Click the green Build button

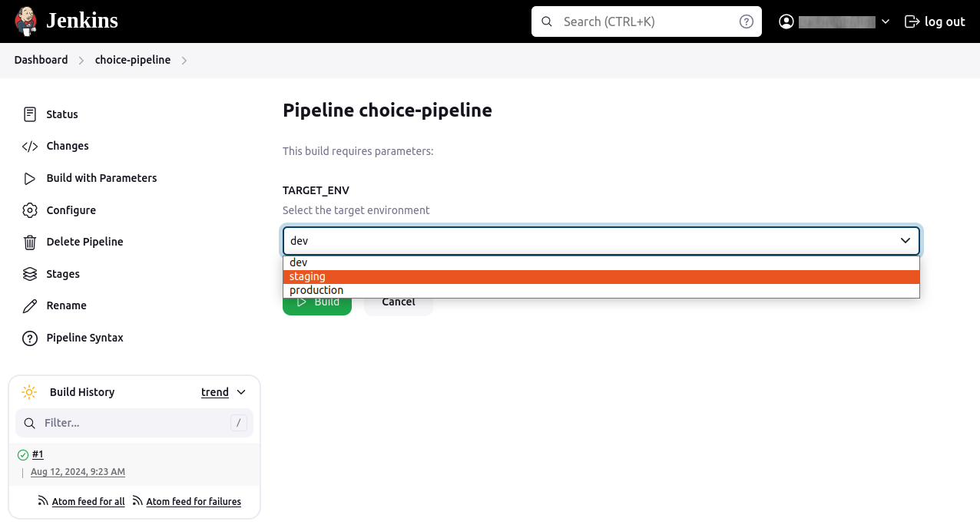click(317, 306)
